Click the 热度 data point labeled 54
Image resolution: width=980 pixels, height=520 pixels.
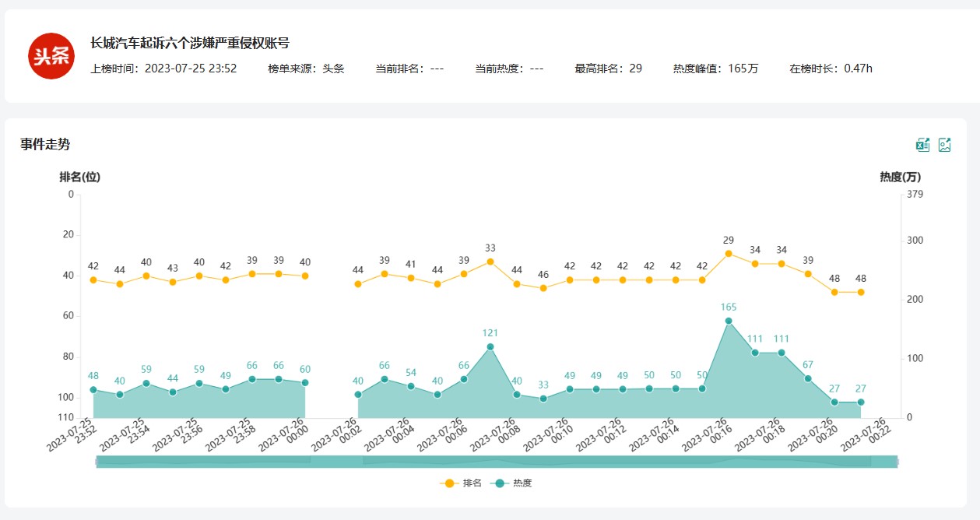(x=411, y=386)
